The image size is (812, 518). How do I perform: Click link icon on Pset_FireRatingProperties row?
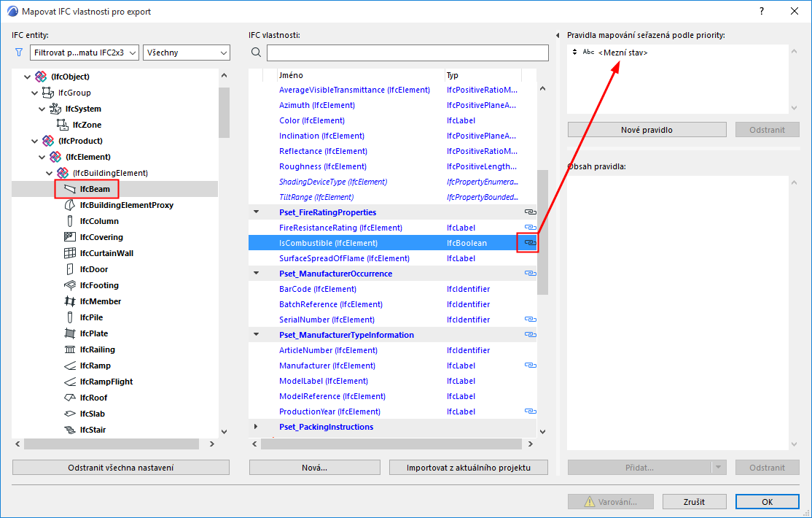(531, 212)
